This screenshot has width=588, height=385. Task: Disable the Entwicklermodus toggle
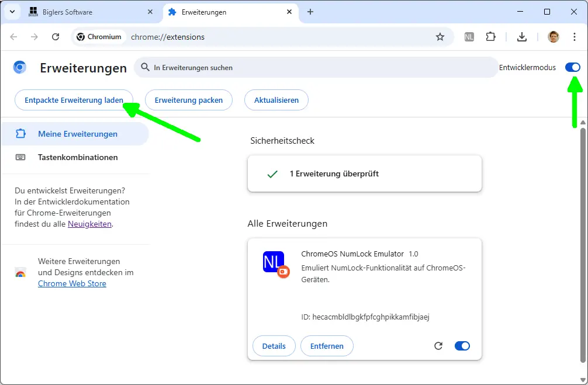tap(572, 68)
